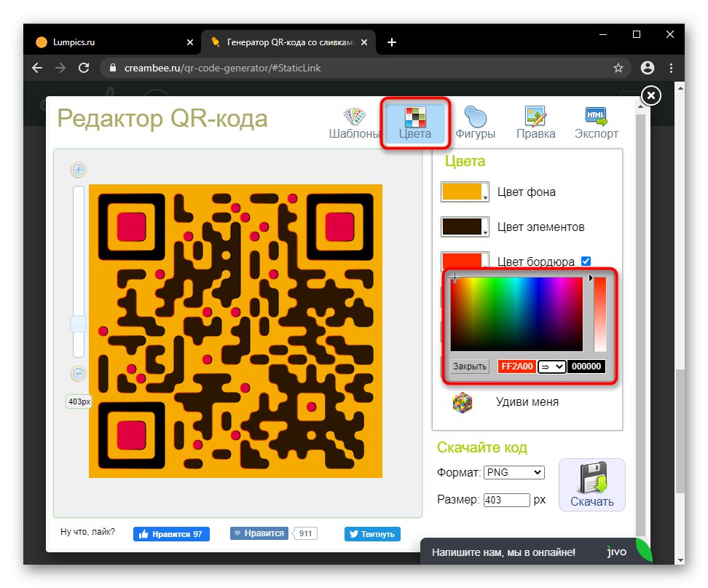Close the QR editor dialog
The height and width of the screenshot is (588, 708).
pyautogui.click(x=651, y=95)
